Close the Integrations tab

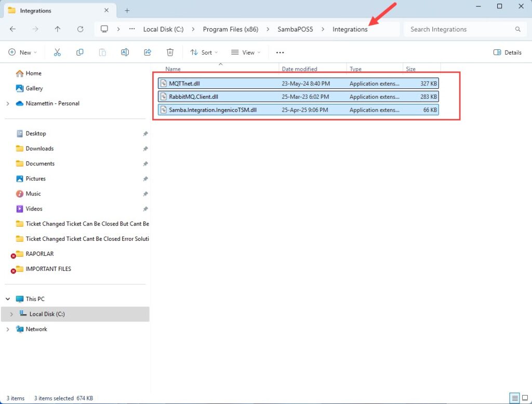pos(106,10)
